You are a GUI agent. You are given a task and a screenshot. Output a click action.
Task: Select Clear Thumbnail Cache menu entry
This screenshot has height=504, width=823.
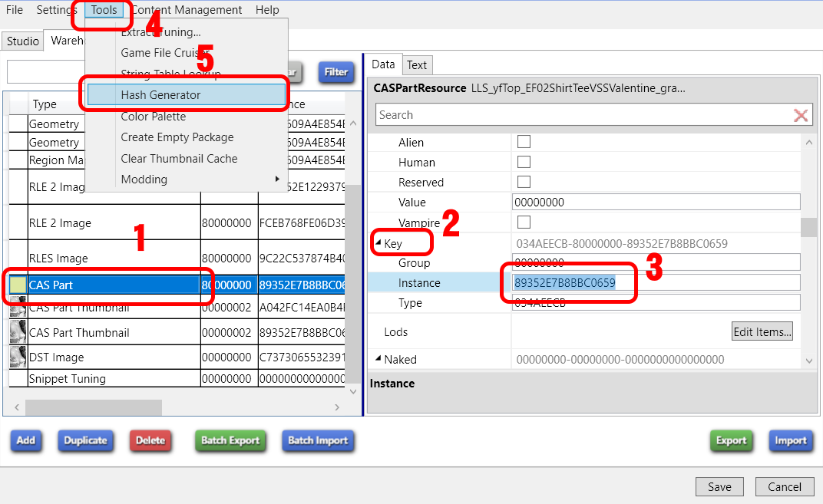[x=179, y=158]
